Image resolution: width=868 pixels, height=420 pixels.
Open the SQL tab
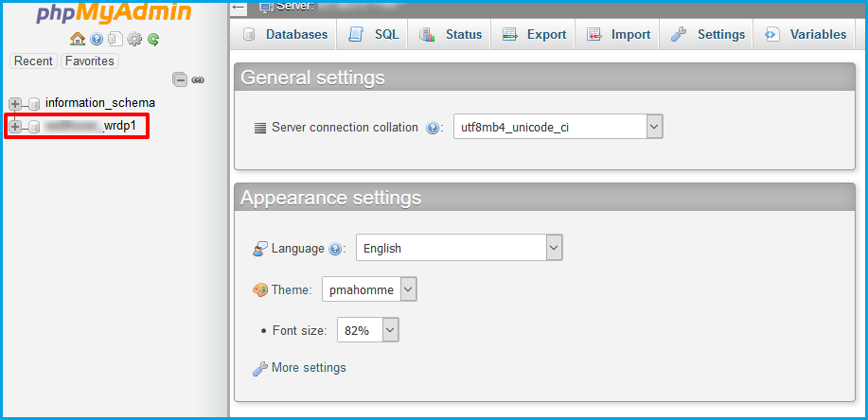pos(374,35)
